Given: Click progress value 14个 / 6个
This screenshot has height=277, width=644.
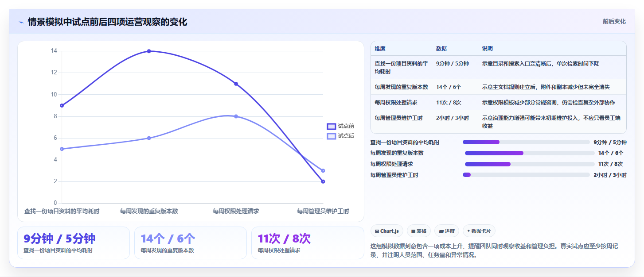Looking at the screenshot, I should 611,153.
